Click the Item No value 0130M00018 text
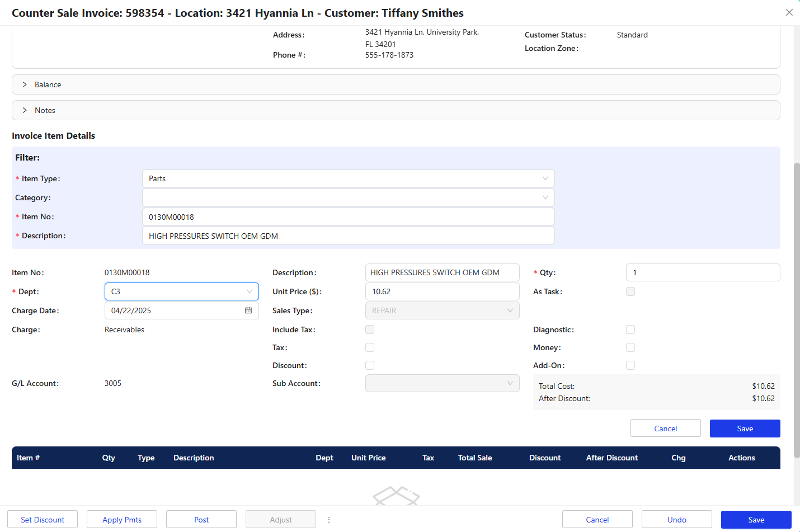This screenshot has width=800, height=532. [x=127, y=272]
